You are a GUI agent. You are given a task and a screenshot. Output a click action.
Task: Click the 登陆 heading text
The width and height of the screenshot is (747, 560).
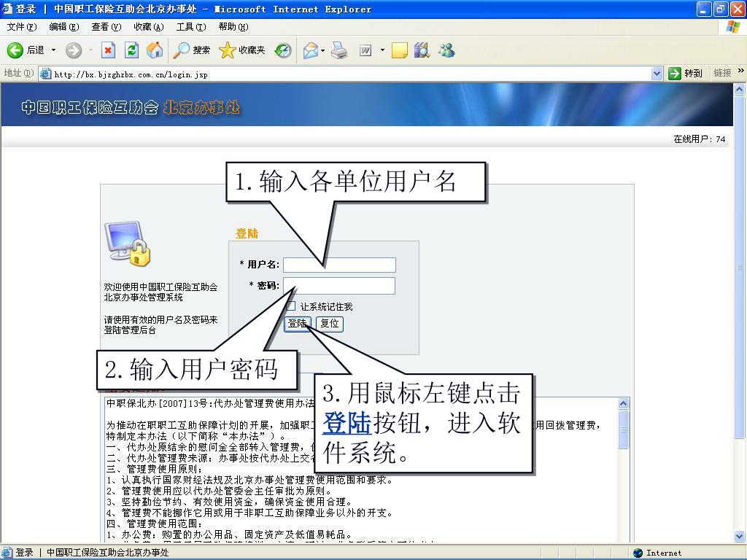[x=247, y=233]
